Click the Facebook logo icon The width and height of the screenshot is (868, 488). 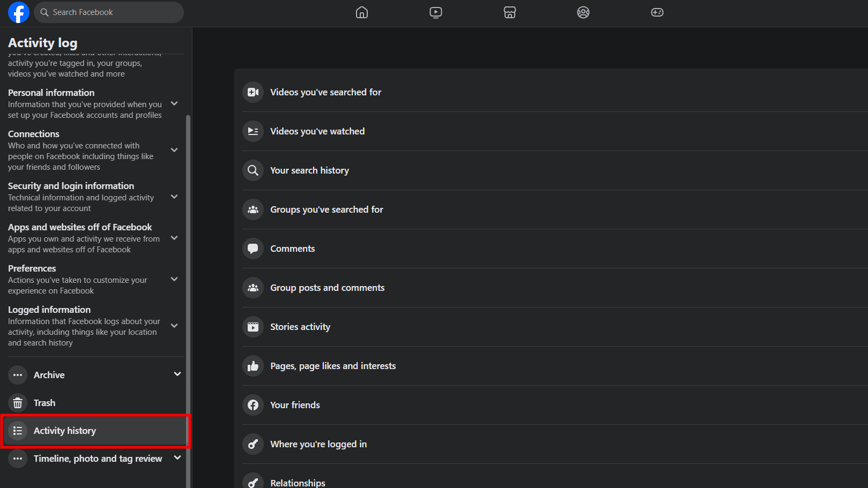coord(18,12)
